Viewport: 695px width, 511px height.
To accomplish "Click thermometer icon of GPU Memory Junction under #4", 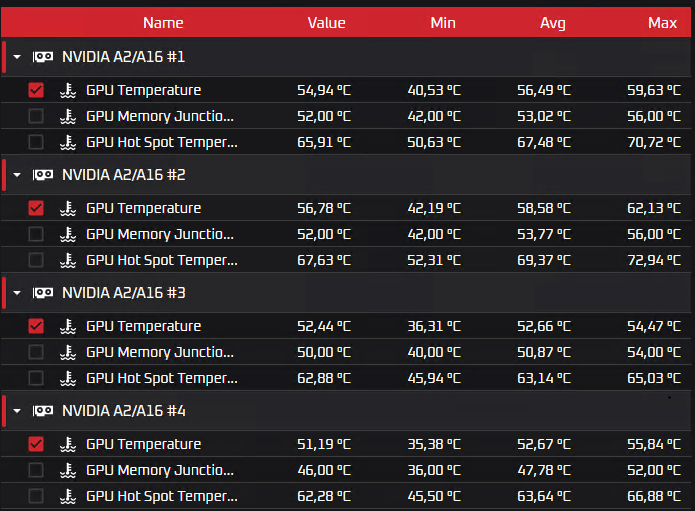I will 68,470.
